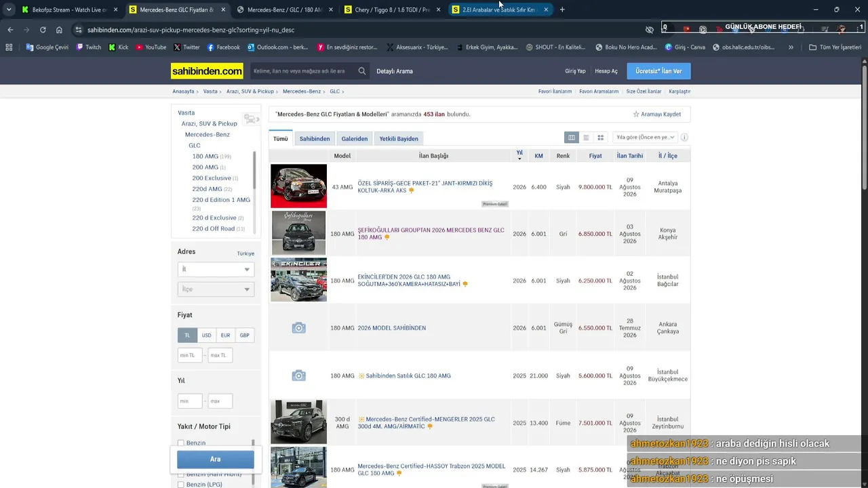Click the max TL price field
868x488 pixels.
220,355
